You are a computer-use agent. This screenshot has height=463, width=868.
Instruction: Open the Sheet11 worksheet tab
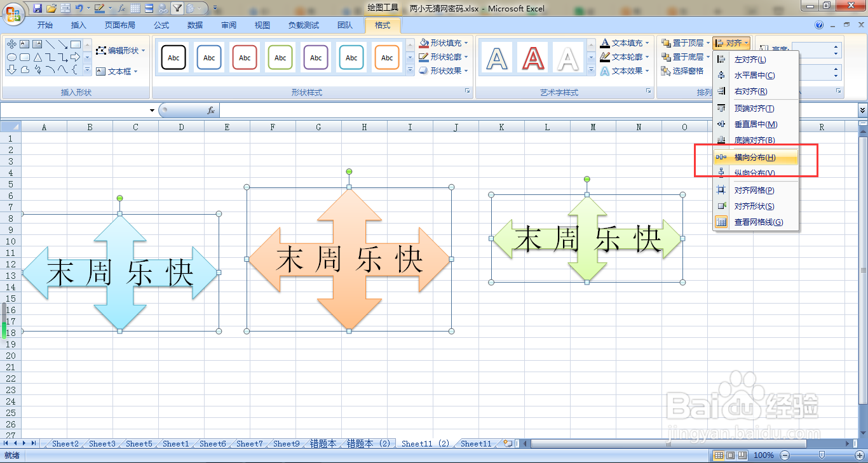(x=476, y=444)
